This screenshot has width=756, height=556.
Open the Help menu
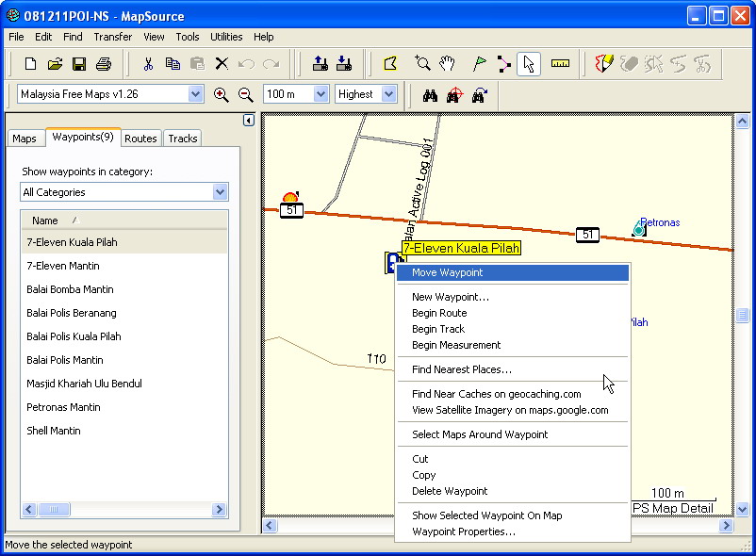point(263,37)
